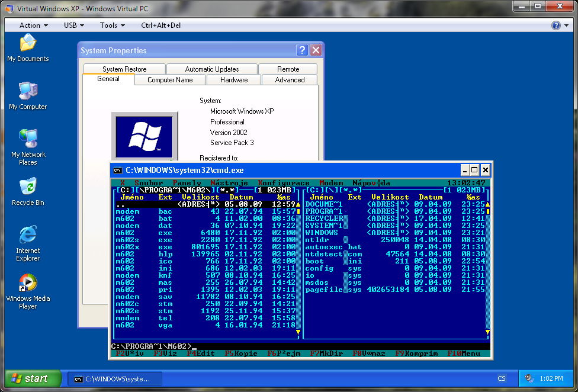Switch to the Remote tab

point(288,69)
